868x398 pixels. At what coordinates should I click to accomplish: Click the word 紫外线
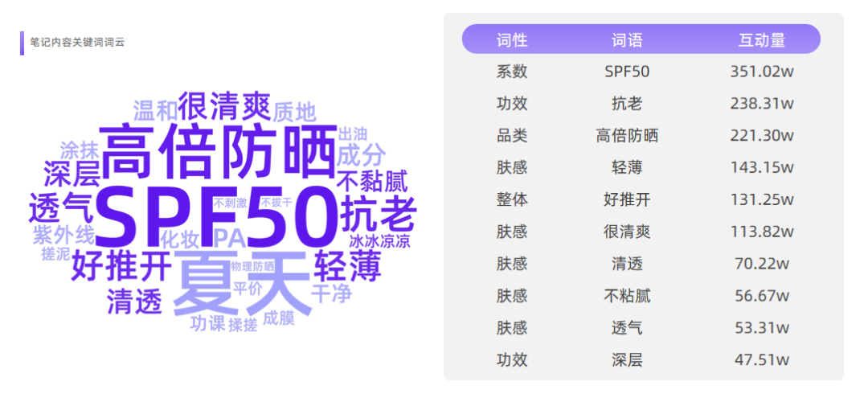pyautogui.click(x=63, y=236)
